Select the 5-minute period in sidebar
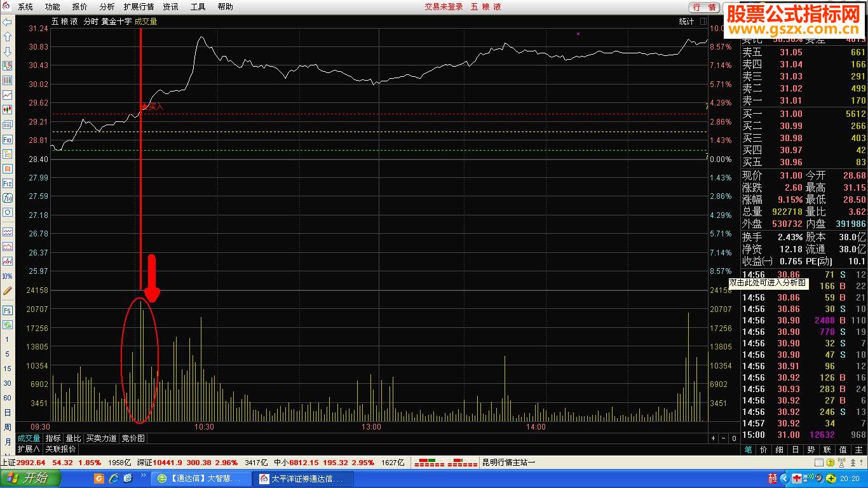 tap(8, 354)
